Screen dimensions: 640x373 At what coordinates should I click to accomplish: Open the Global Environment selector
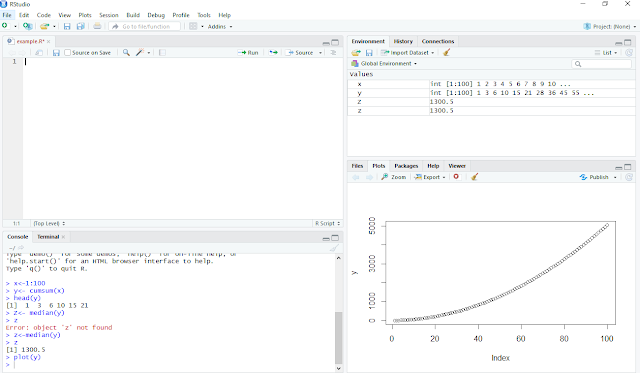tap(384, 64)
